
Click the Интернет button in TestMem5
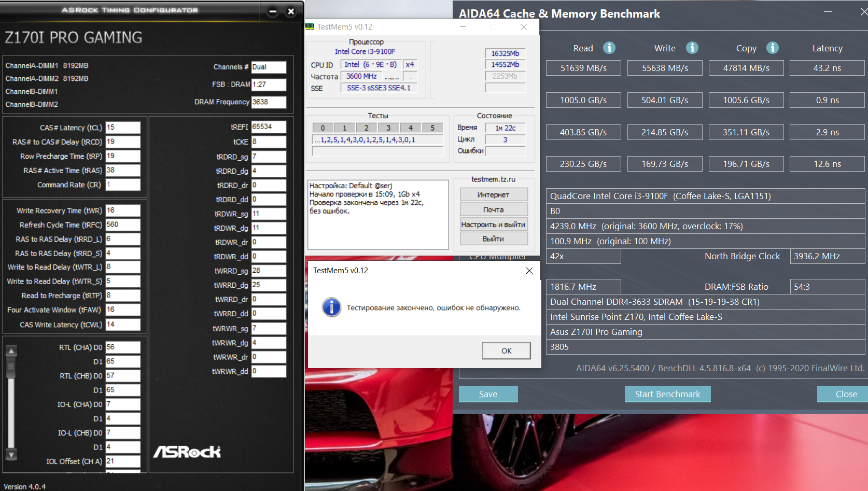(x=493, y=195)
